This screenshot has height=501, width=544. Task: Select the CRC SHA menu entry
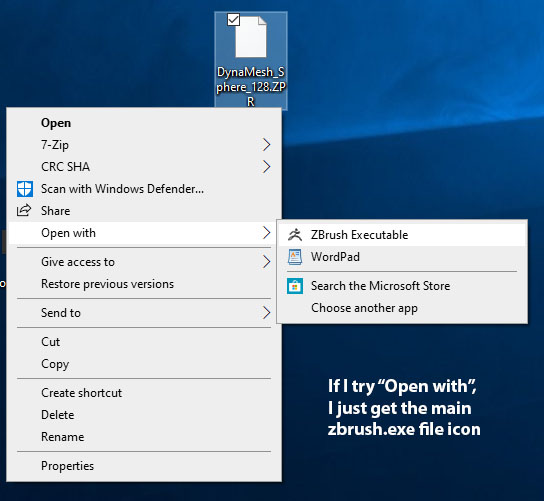(144, 167)
